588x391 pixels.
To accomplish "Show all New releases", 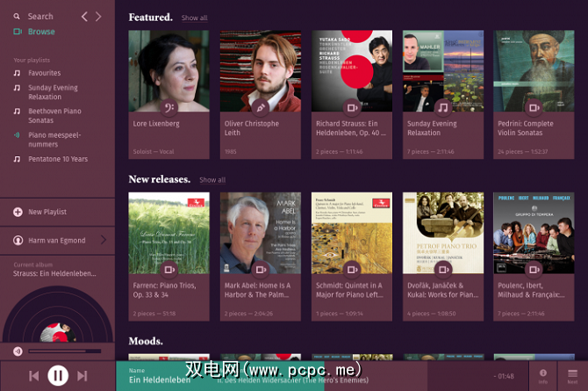I will (x=212, y=180).
